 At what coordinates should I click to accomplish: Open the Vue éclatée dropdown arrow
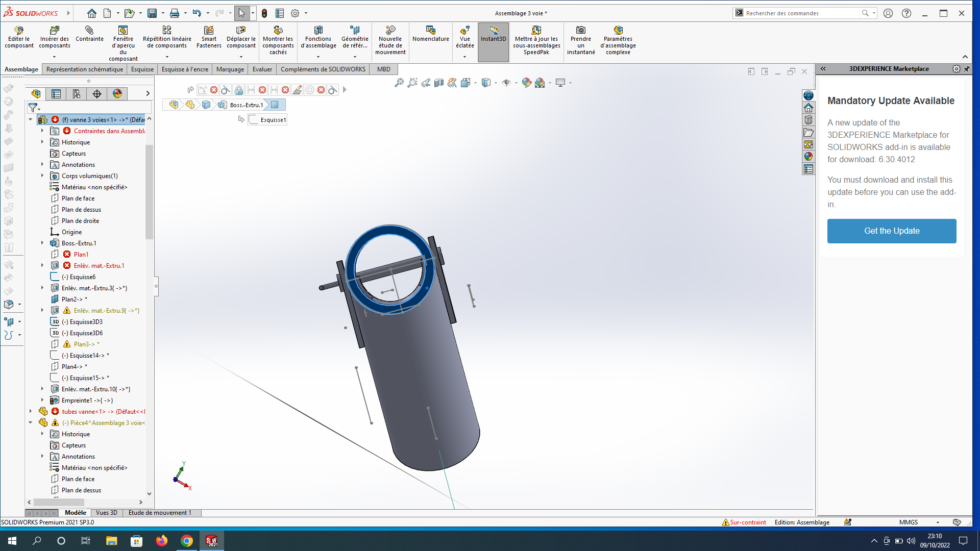pos(464,57)
